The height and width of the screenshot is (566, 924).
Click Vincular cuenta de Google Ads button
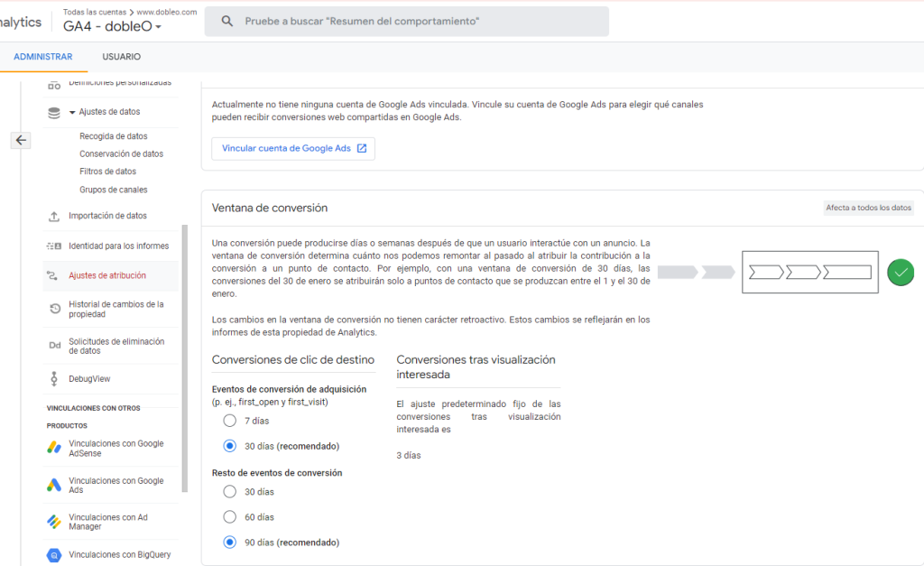(x=293, y=149)
